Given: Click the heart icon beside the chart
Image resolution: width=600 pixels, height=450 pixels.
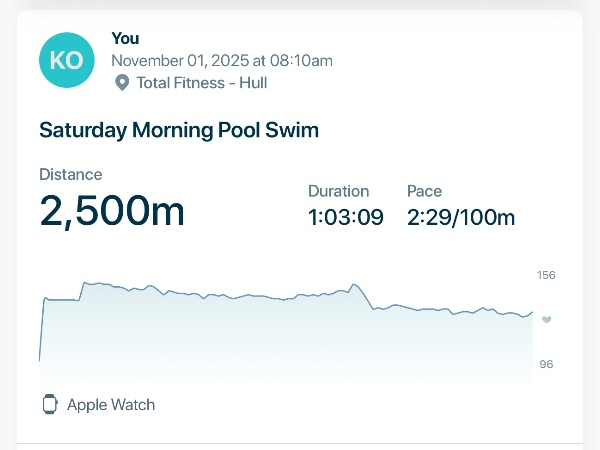Looking at the screenshot, I should pyautogui.click(x=546, y=319).
